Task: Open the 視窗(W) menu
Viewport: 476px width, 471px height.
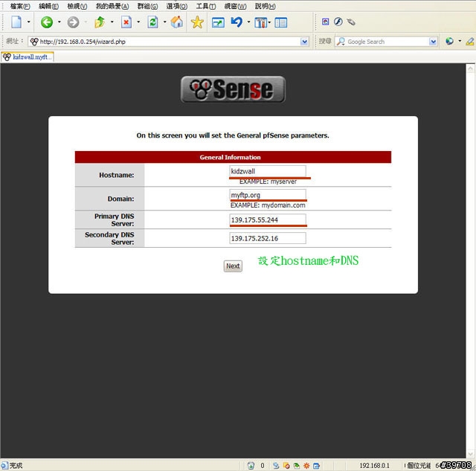Action: click(235, 6)
